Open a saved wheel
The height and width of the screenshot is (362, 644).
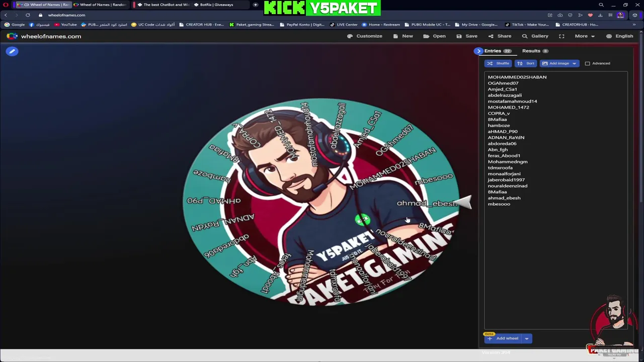point(434,36)
